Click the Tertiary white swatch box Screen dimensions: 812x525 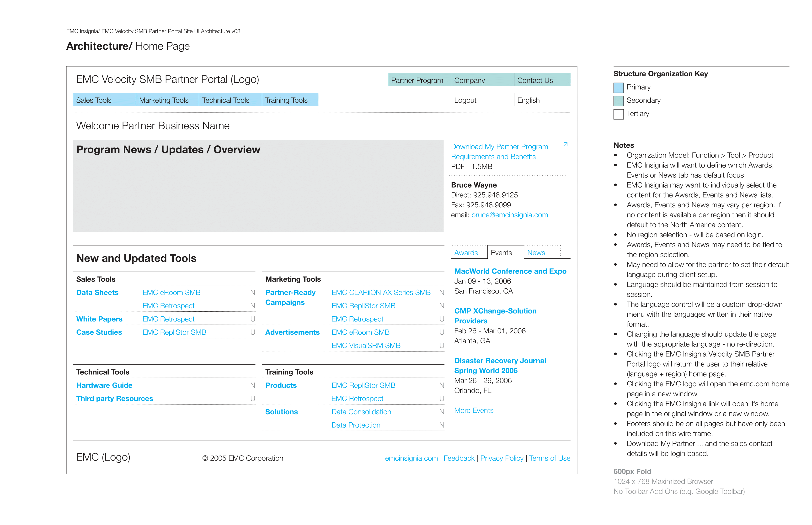618,114
